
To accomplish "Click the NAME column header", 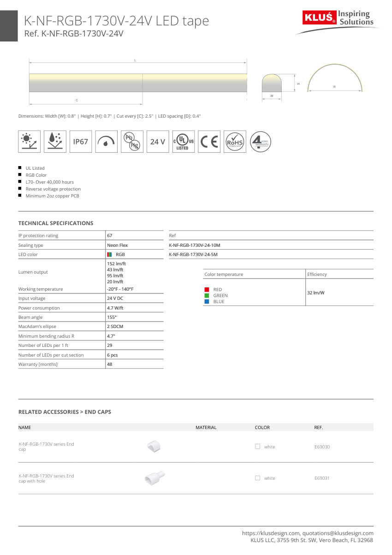I will pos(25,428).
